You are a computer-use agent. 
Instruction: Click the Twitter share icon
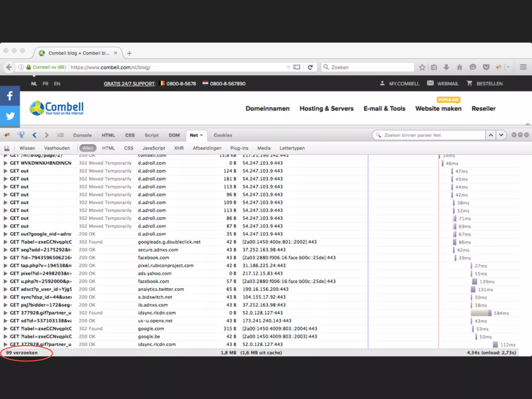[x=10, y=116]
